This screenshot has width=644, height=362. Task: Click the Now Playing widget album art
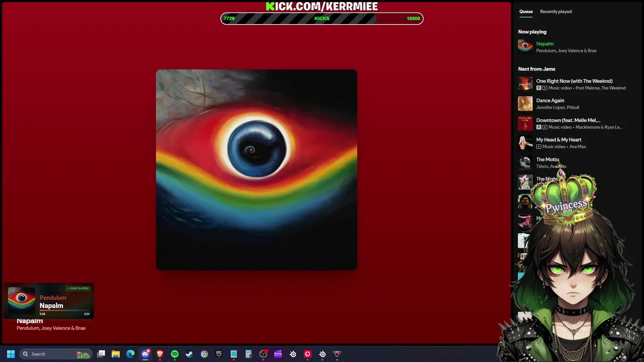pos(22,301)
